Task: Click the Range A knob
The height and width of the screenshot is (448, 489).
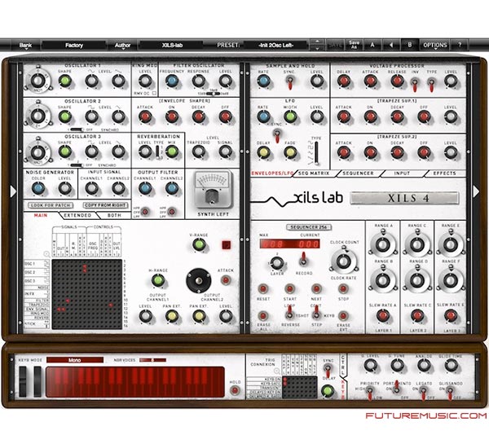Action: [x=383, y=244]
